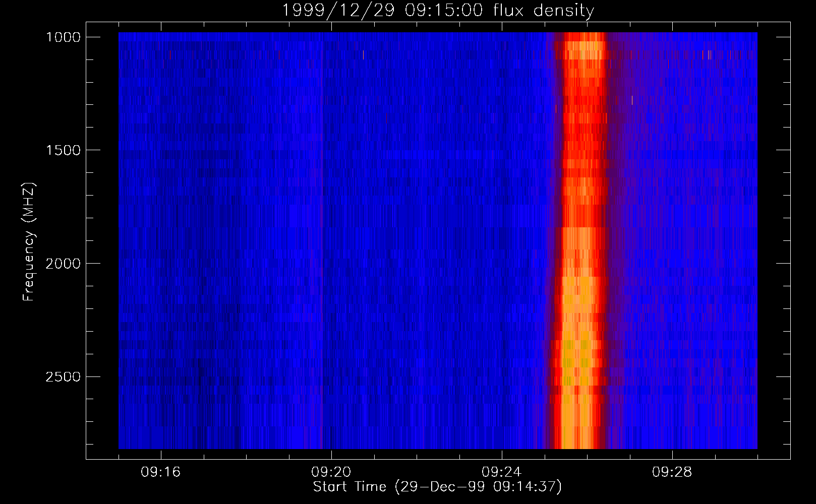
Task: Click the 09:16 time tick label
Action: point(161,472)
